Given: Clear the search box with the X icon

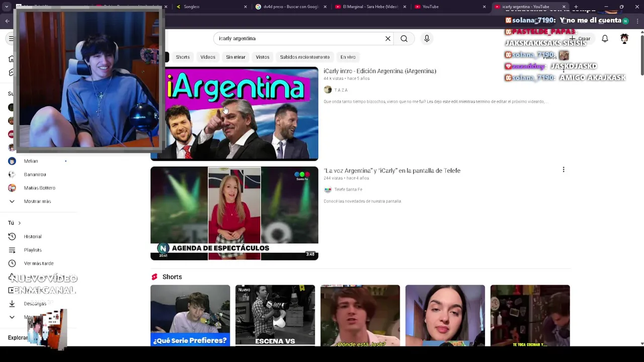Looking at the screenshot, I should 388,39.
